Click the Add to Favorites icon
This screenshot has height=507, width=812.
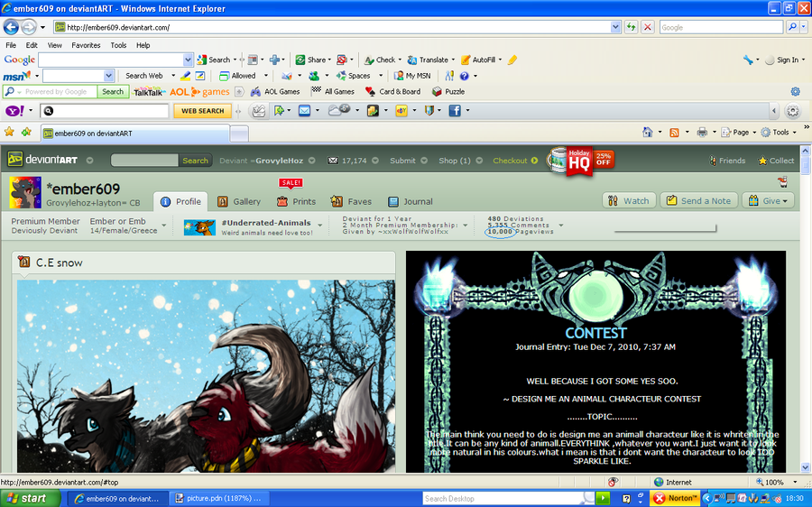coord(26,132)
